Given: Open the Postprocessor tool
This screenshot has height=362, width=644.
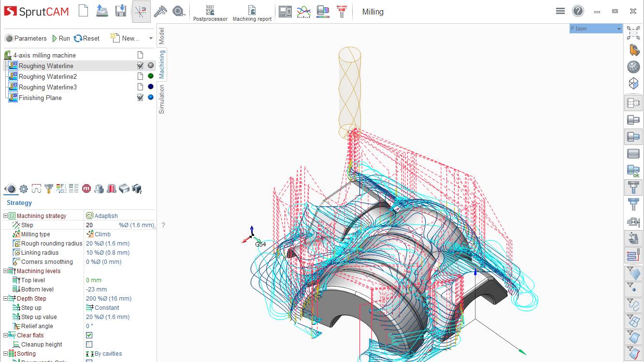Looking at the screenshot, I should tap(210, 12).
